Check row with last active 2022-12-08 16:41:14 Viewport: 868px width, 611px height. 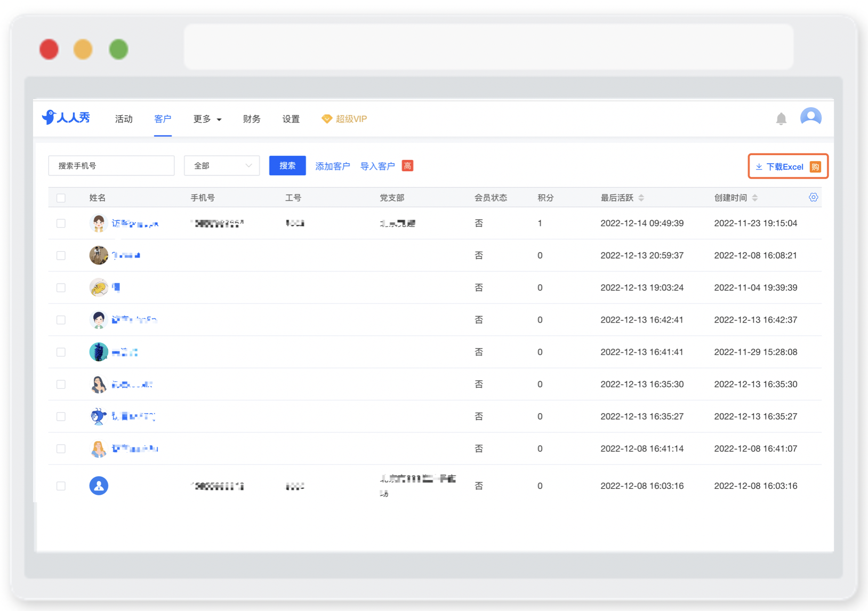(x=61, y=449)
